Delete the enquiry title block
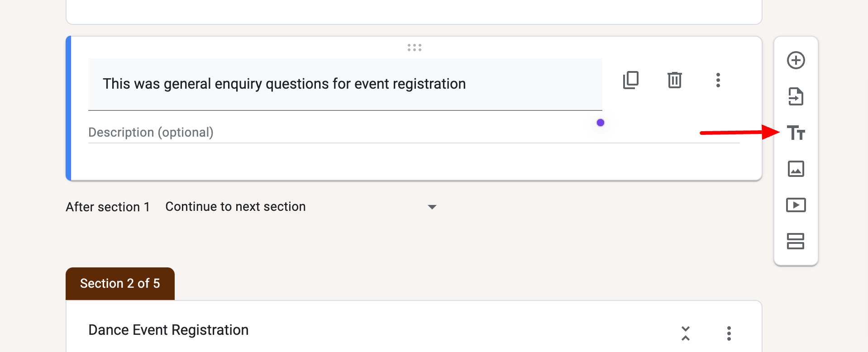This screenshot has height=352, width=868. pyautogui.click(x=674, y=80)
